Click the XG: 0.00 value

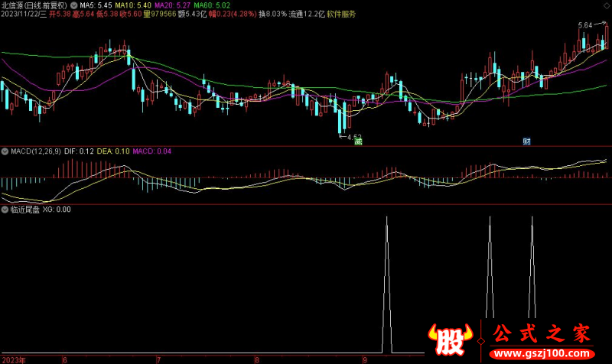[57, 210]
